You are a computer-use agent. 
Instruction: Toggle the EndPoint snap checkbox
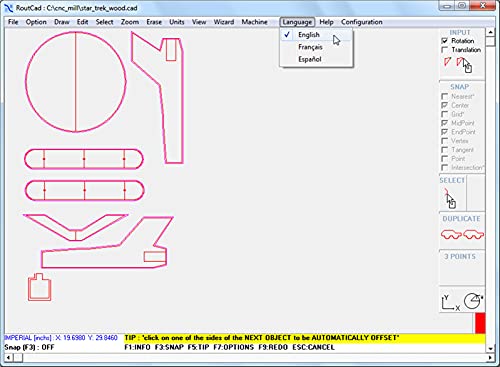coord(444,132)
